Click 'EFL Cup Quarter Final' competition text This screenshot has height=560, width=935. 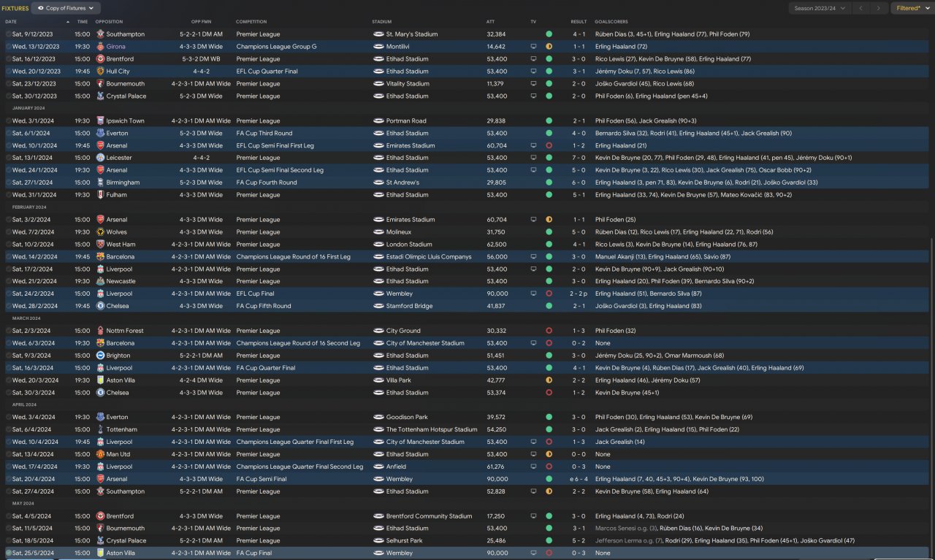(267, 72)
